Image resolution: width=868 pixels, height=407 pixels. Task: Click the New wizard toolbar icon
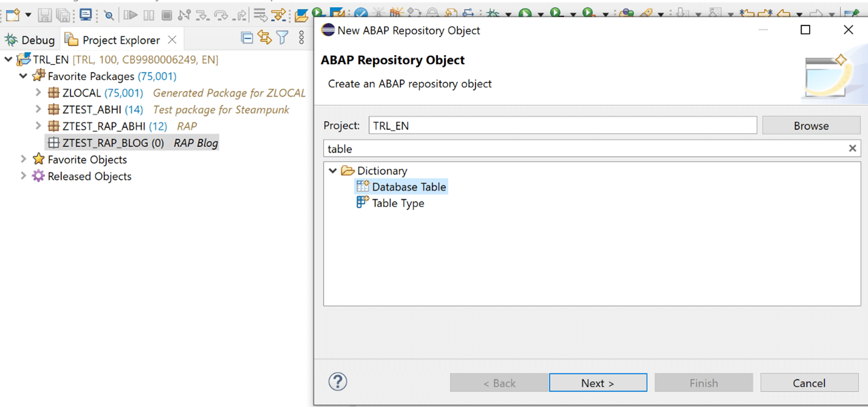coord(13,15)
